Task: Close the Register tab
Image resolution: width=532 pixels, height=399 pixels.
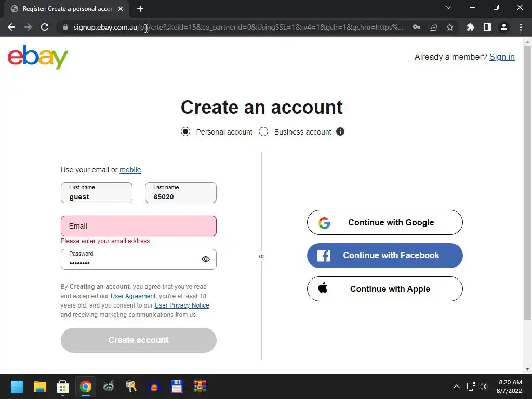Action: [121, 9]
